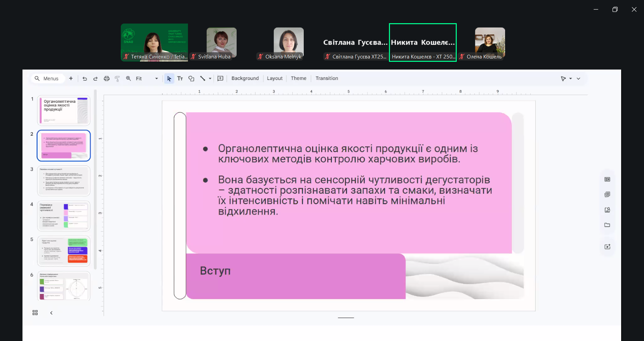The width and height of the screenshot is (644, 341).
Task: Click the Layout button
Action: coord(275,78)
